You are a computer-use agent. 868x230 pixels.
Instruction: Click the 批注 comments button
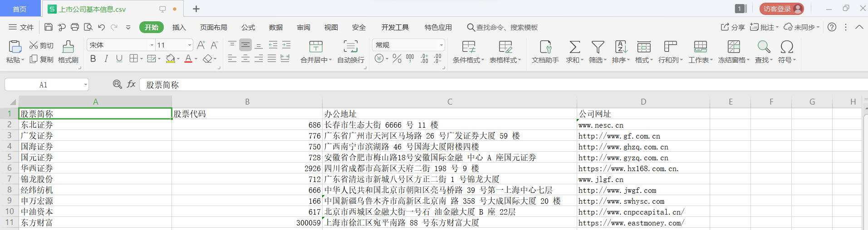[764, 27]
